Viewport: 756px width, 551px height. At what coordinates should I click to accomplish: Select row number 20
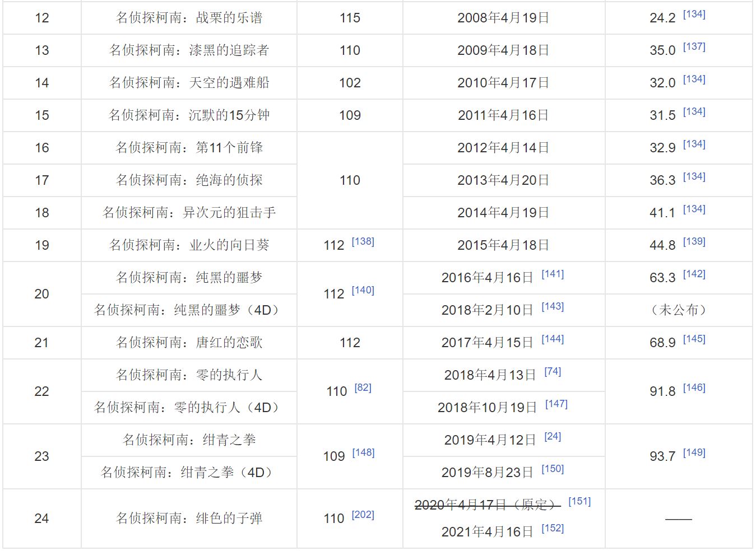[x=42, y=294]
